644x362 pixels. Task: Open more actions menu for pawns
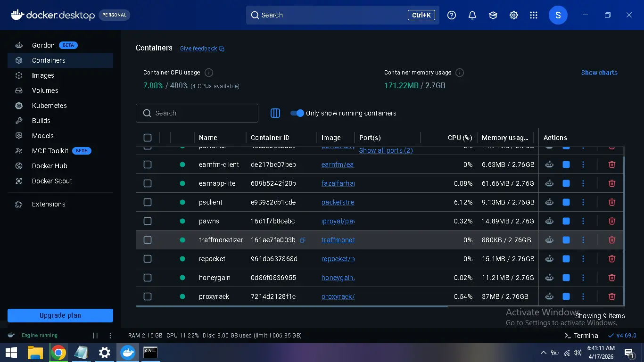tap(583, 221)
